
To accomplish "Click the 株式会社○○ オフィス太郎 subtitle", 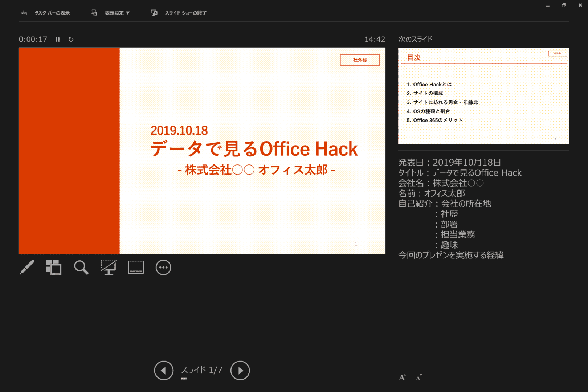I will tap(256, 170).
